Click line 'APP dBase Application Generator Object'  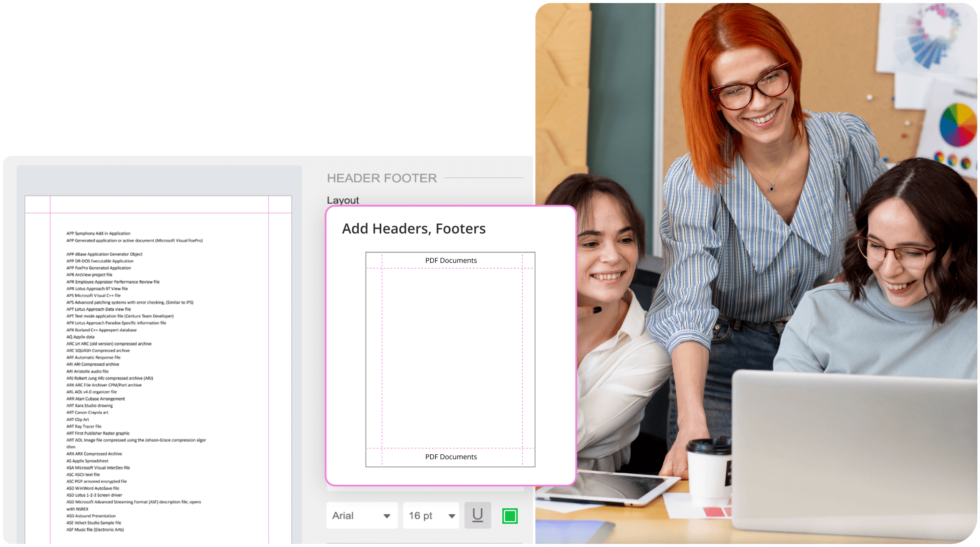(x=104, y=254)
